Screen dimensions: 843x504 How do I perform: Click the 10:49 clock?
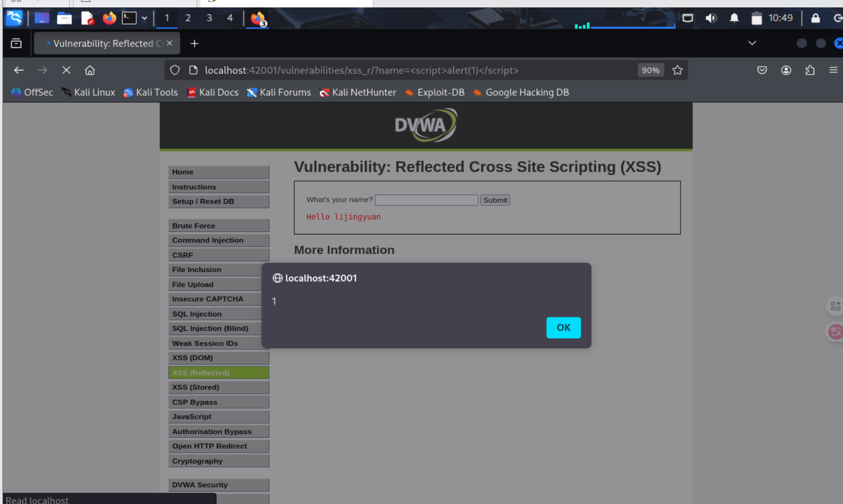click(780, 18)
